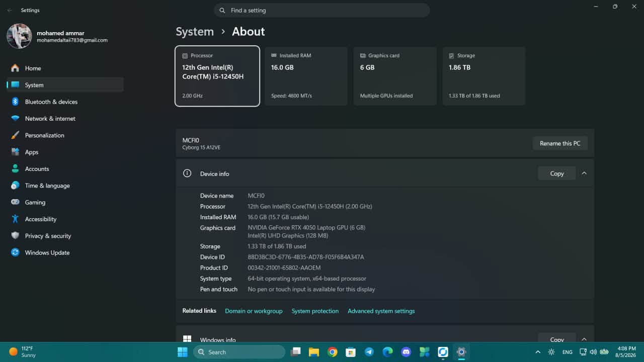The image size is (644, 362).
Task: Open Telegram from the taskbar
Action: point(369,352)
